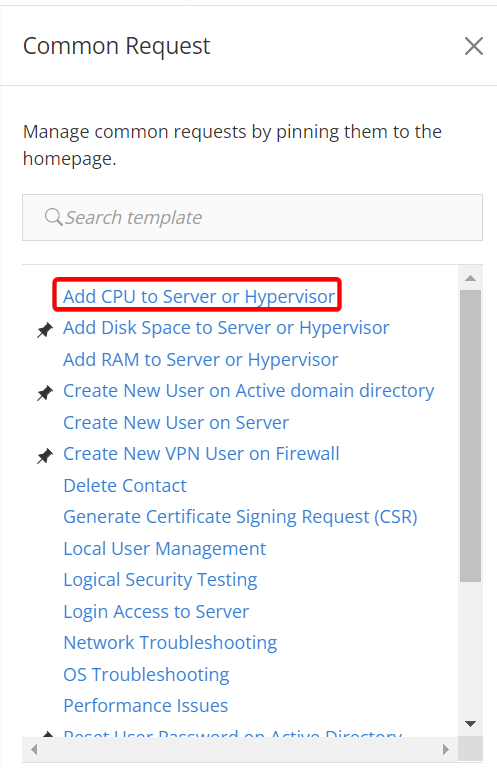Click inside the Search template field
Screen dimensions: 497x768
pos(252,217)
